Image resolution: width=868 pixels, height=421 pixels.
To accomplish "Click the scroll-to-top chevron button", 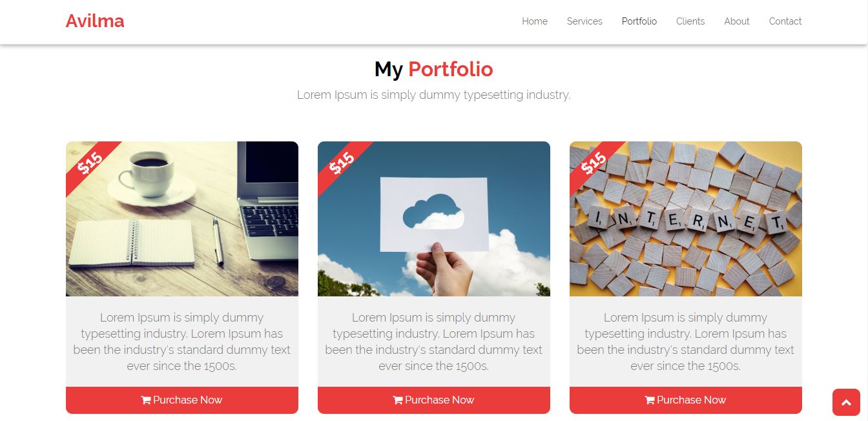I will pos(846,402).
